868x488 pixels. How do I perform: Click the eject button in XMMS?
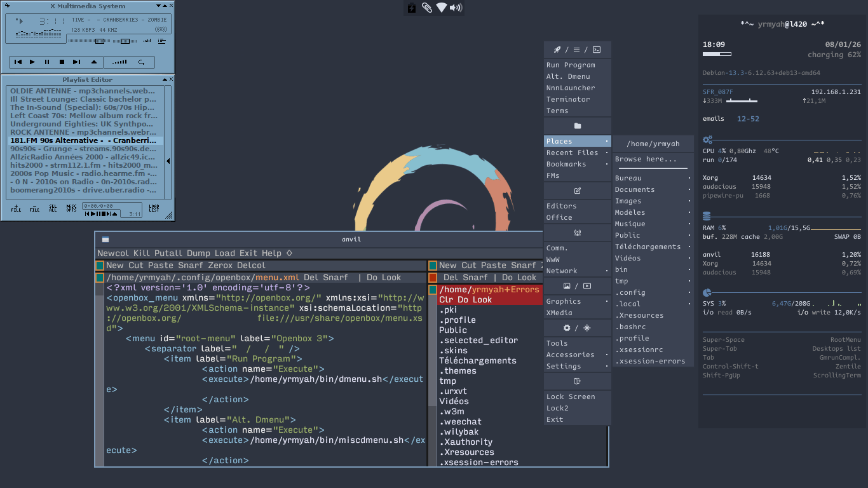click(x=94, y=62)
